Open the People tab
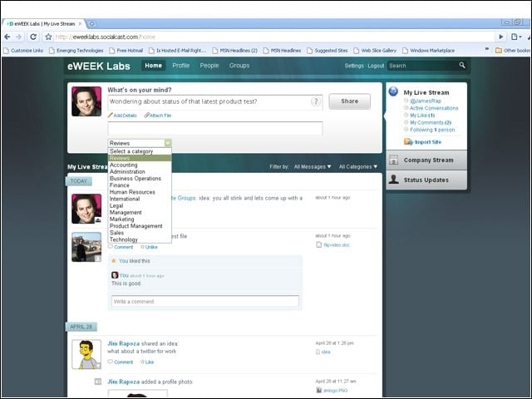The height and width of the screenshot is (399, 532). point(209,66)
